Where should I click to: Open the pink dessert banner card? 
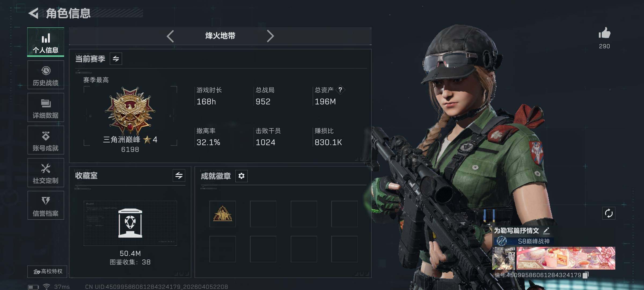(566, 258)
